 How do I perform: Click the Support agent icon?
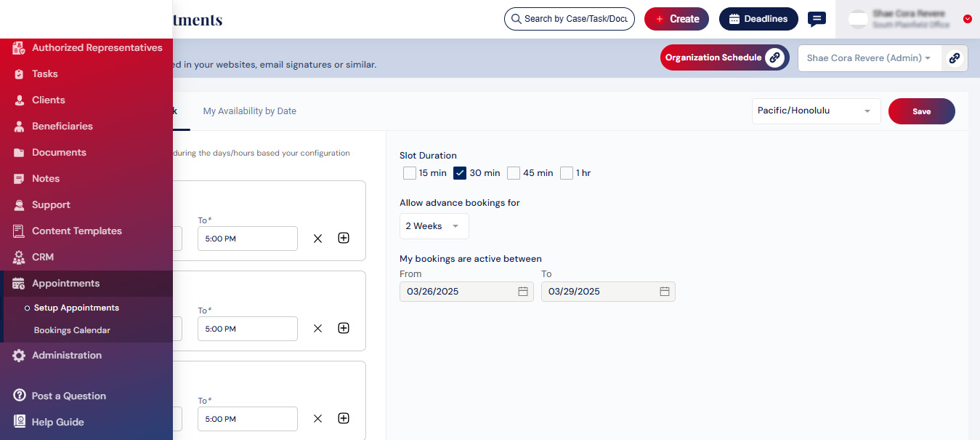(x=19, y=205)
